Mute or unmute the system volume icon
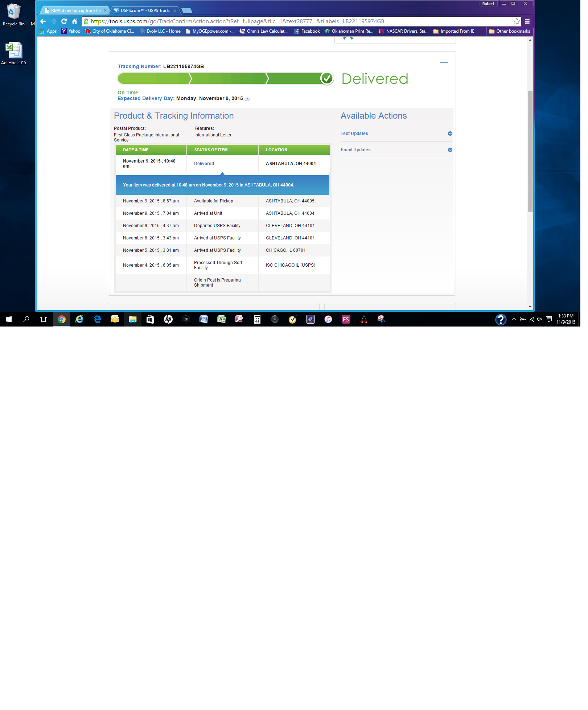This screenshot has height=710, width=588. click(540, 319)
